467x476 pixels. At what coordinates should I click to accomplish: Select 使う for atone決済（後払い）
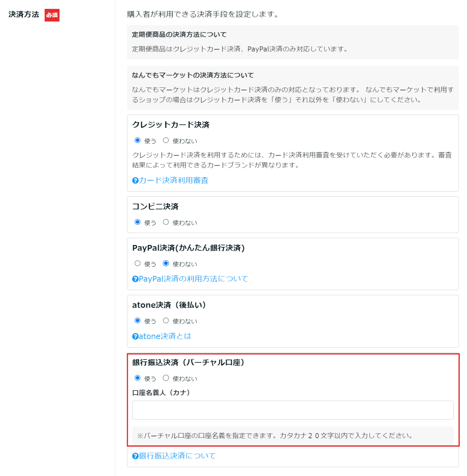(x=137, y=321)
